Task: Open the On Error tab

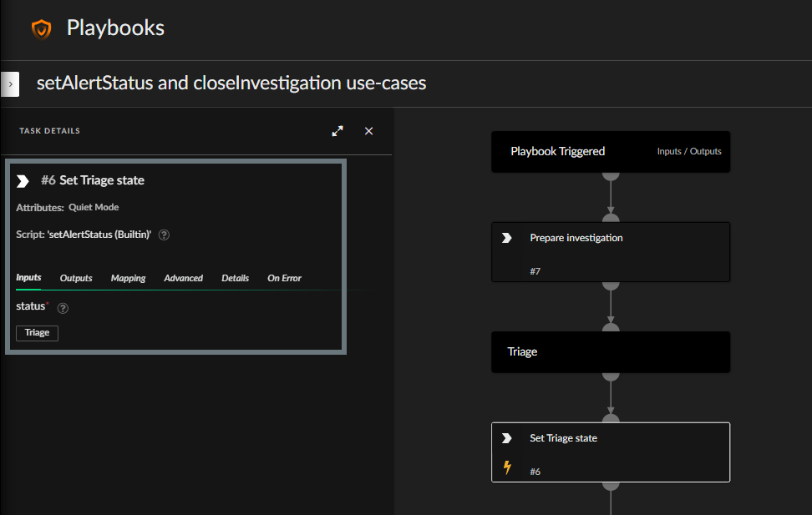Action: (x=284, y=278)
